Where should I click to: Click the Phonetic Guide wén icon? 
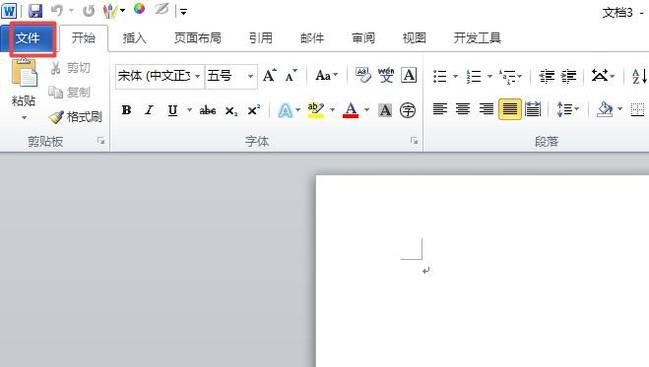[x=386, y=75]
